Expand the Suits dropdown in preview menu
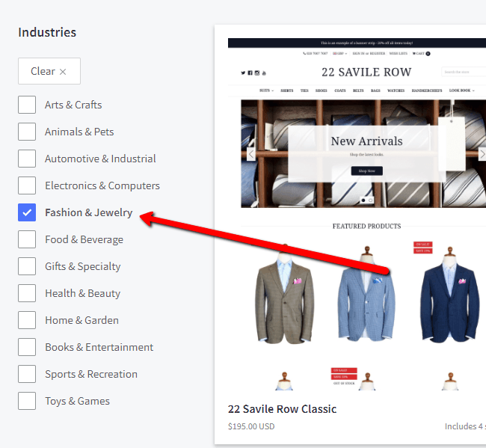This screenshot has width=486, height=448. coord(266,90)
